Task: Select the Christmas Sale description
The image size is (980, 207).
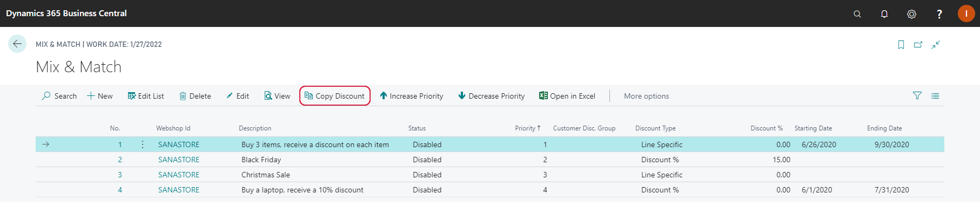Action: click(265, 175)
